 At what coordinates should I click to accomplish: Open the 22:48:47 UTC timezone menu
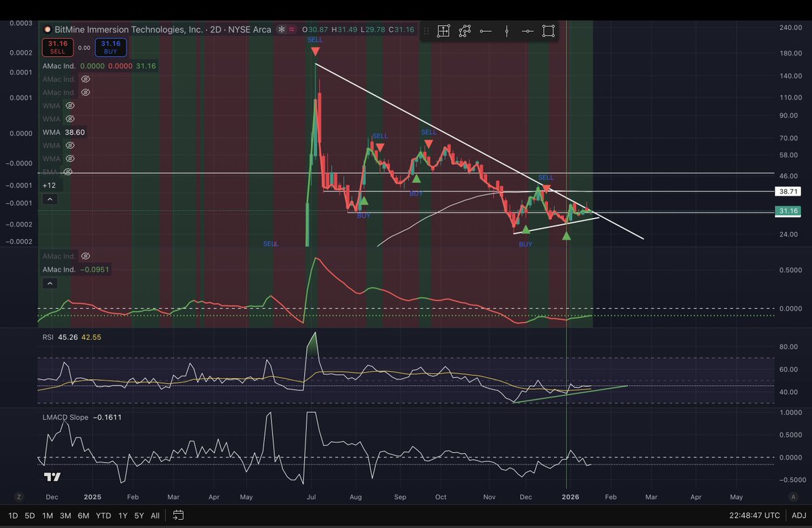pos(754,515)
